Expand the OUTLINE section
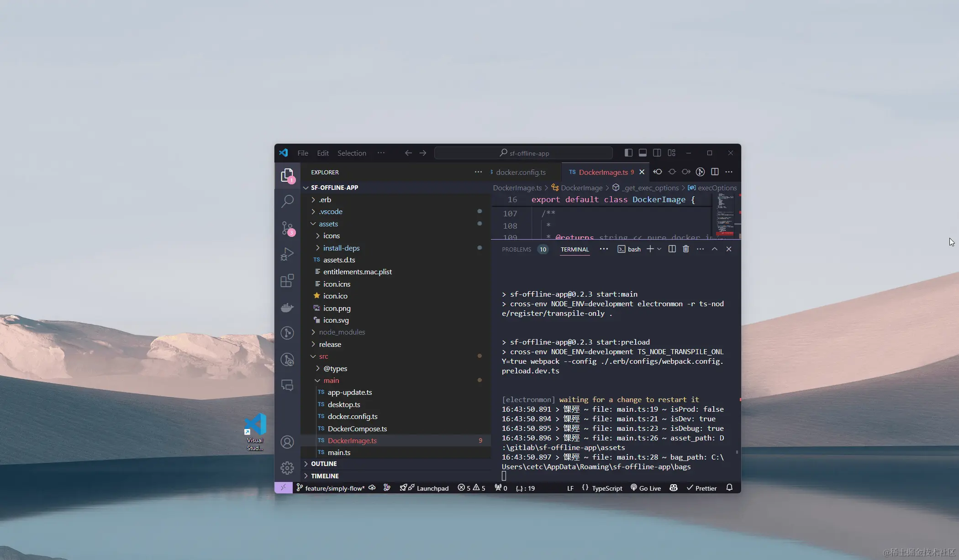This screenshot has width=959, height=560. [x=396, y=464]
